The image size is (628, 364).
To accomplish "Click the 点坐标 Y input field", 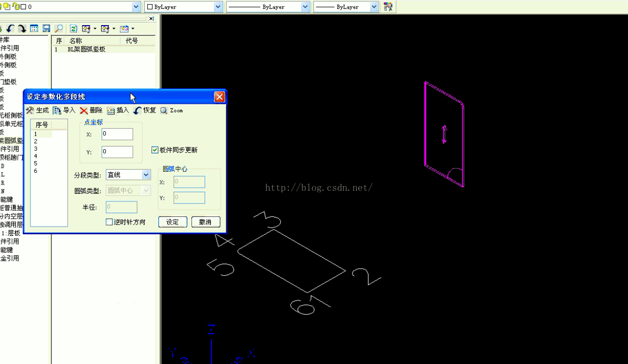I will pyautogui.click(x=117, y=152).
